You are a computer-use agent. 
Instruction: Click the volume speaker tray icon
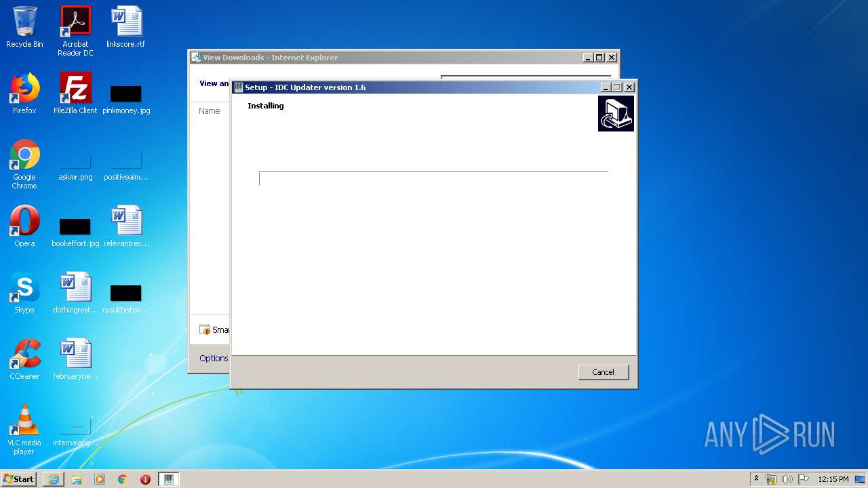(787, 479)
